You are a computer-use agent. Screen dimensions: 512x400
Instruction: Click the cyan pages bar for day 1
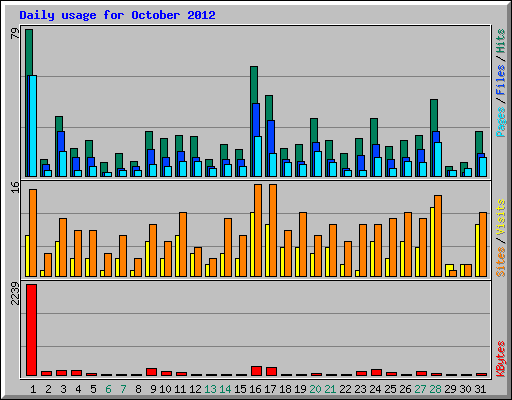pyautogui.click(x=33, y=126)
